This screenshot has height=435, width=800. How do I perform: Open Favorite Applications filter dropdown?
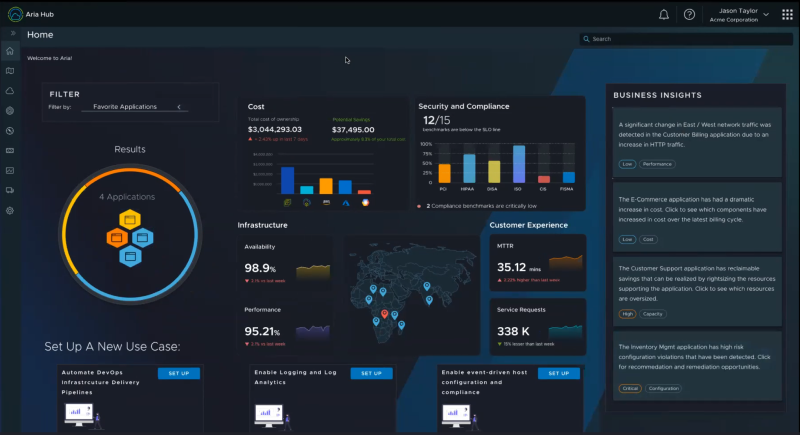pos(135,107)
